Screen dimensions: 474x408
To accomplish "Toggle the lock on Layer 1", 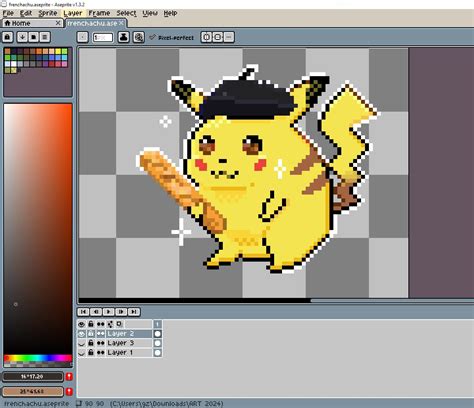I will 91,352.
